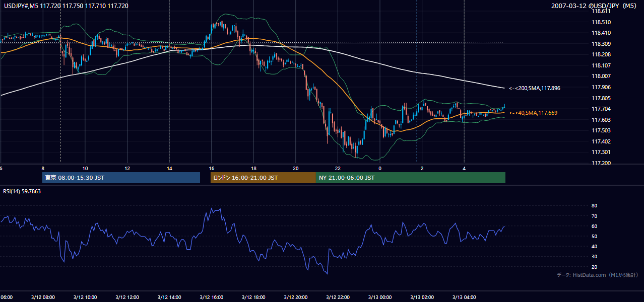Click hour tick 22 under price chart

338,169
